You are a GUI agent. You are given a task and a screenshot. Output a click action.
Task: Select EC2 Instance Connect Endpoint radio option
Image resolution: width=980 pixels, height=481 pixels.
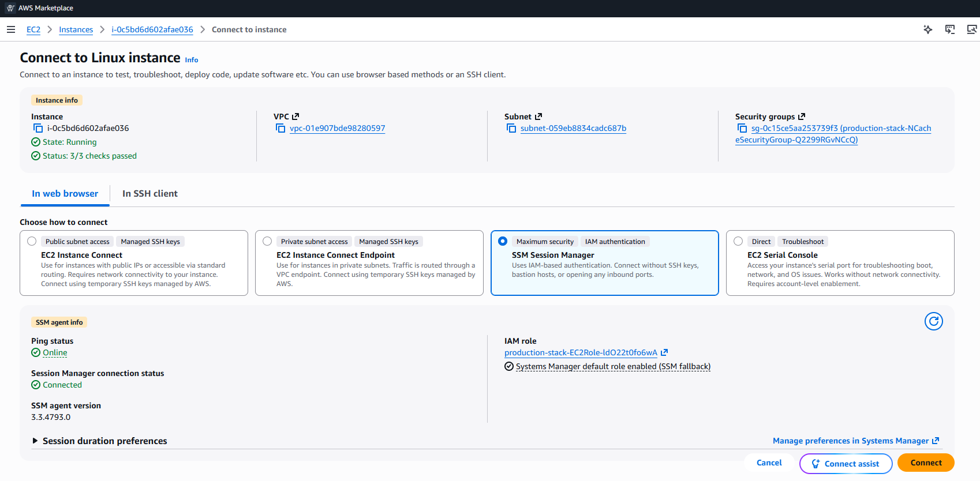(267, 241)
